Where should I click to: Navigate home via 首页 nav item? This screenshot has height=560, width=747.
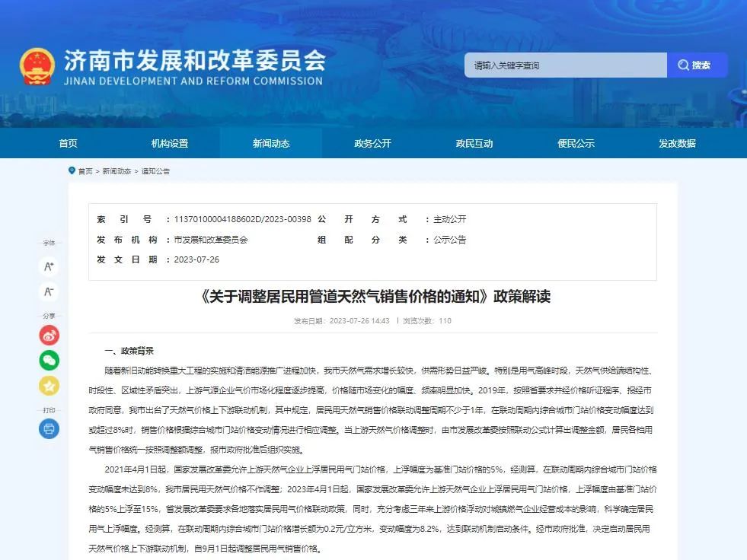[x=68, y=143]
